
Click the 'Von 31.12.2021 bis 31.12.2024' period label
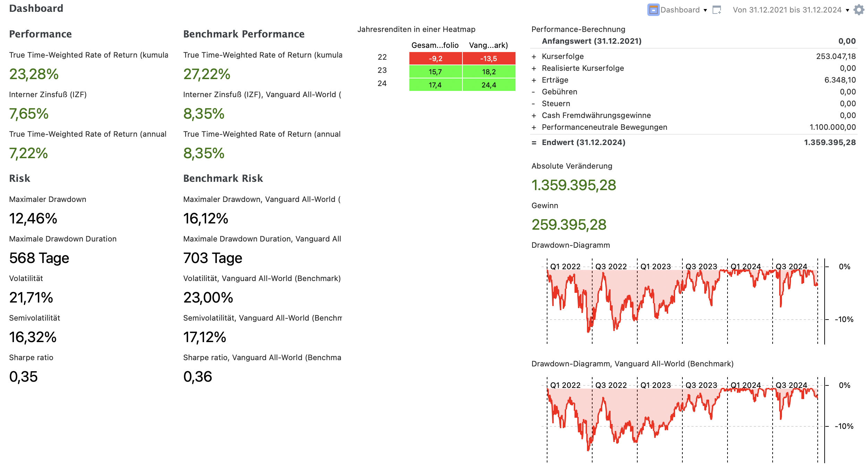pyautogui.click(x=787, y=10)
